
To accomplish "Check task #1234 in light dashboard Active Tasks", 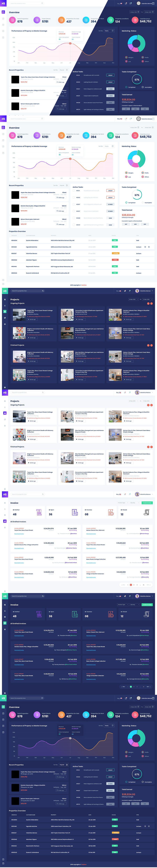I will pyautogui.click(x=74, y=190).
